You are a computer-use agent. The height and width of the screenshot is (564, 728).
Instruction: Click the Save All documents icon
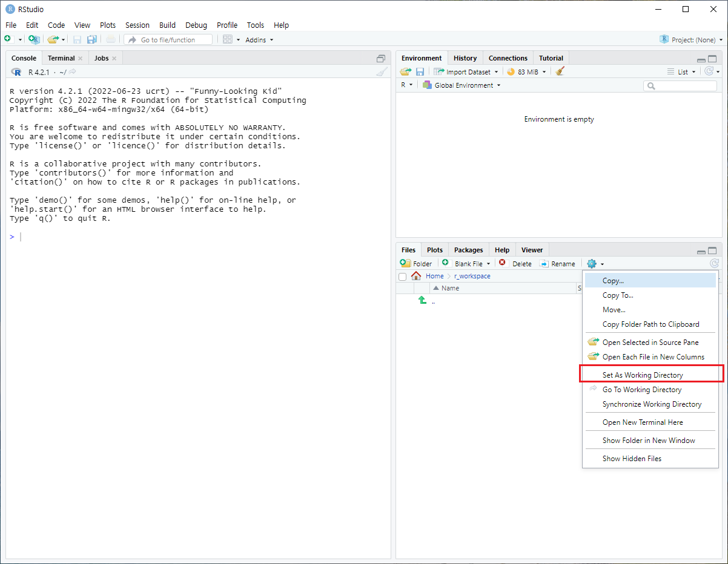(x=92, y=39)
